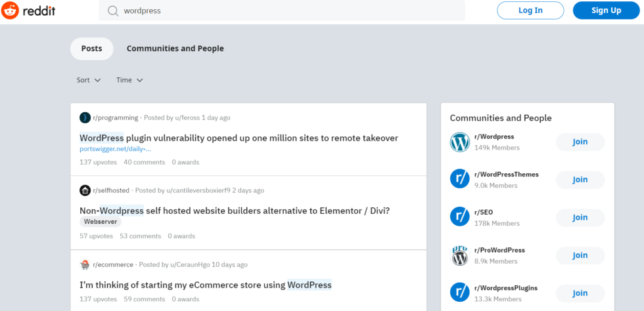Open the r/selfhosted community avatar icon
The height and width of the screenshot is (311, 644).
tap(85, 190)
